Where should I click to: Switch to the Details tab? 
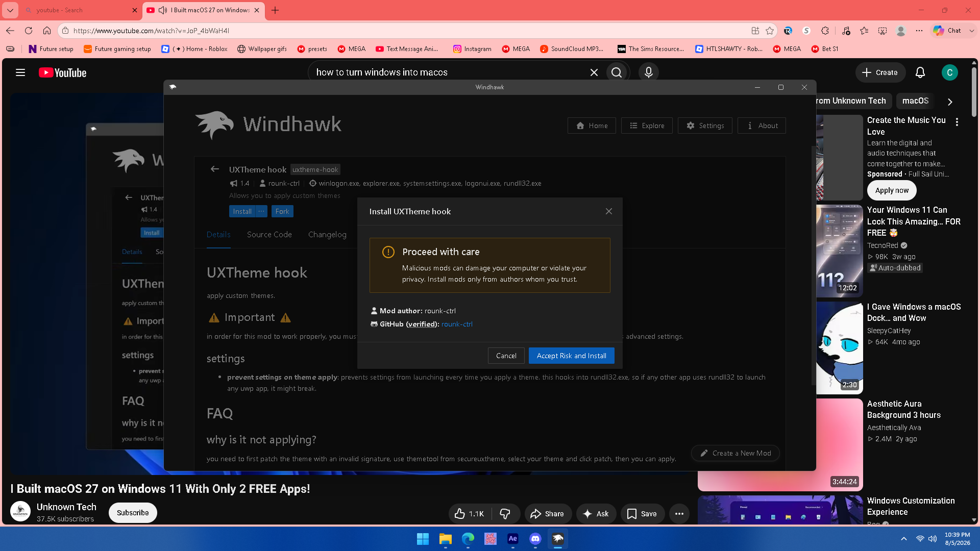coord(218,235)
